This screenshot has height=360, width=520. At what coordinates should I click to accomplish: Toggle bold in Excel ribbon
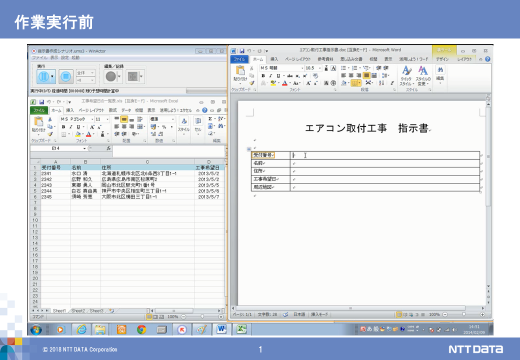(63, 127)
